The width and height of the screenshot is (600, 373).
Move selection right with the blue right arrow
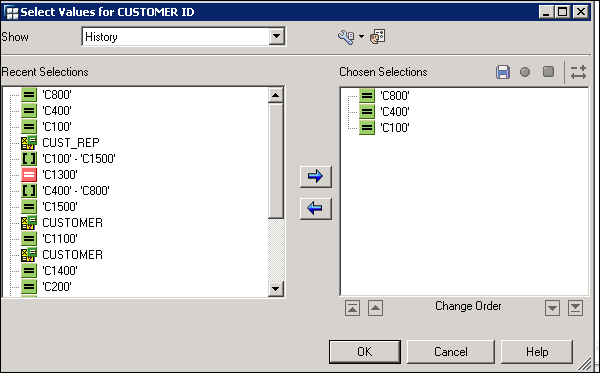315,176
